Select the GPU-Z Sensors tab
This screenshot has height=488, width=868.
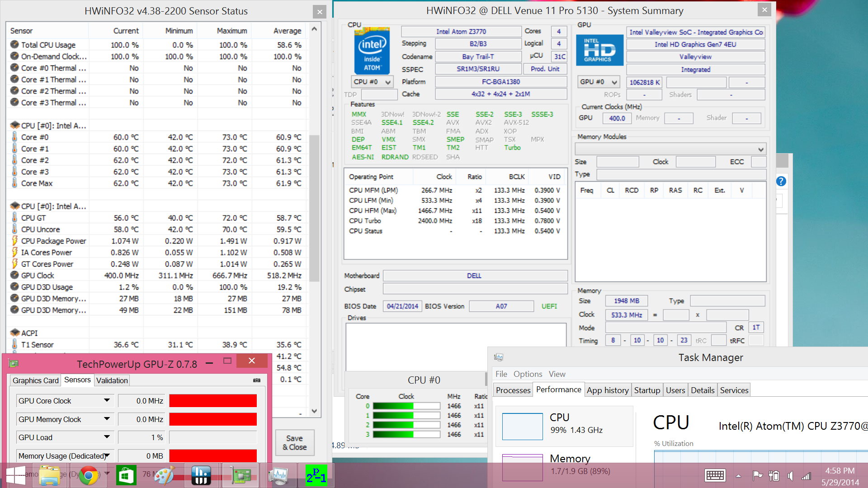pos(77,380)
